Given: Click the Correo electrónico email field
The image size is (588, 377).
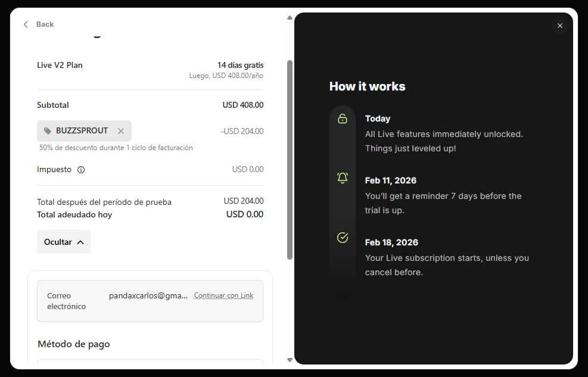Looking at the screenshot, I should pyautogui.click(x=150, y=301).
